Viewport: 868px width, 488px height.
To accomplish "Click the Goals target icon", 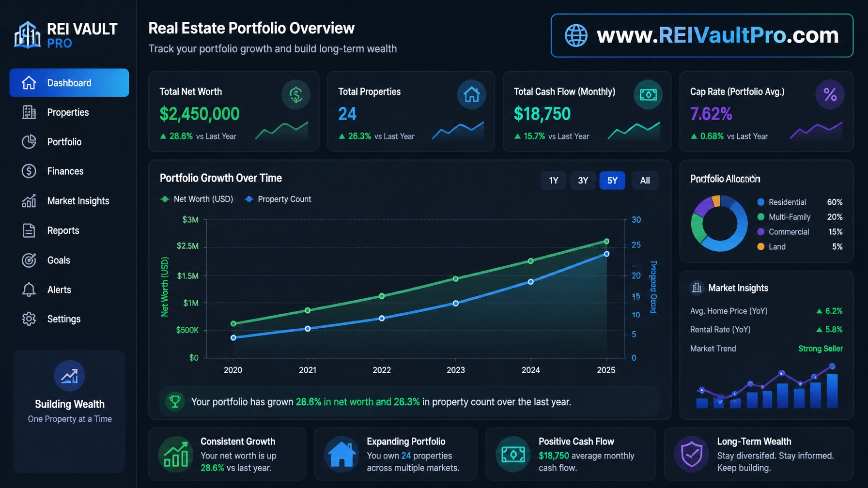I will coord(29,260).
